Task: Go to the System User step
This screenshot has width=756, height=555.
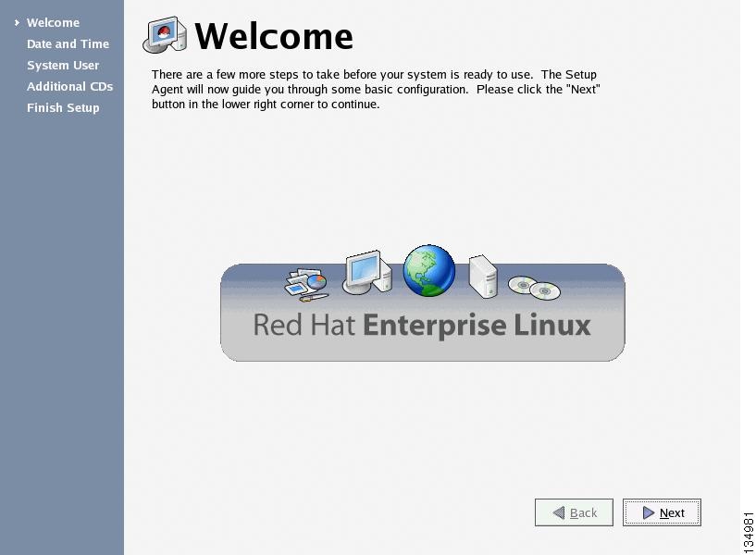Action: (x=63, y=65)
